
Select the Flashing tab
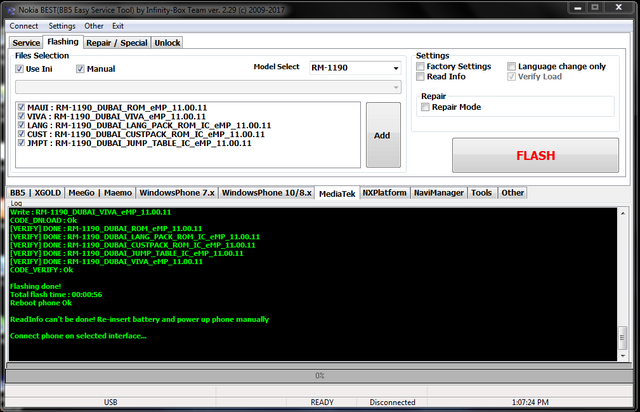63,42
